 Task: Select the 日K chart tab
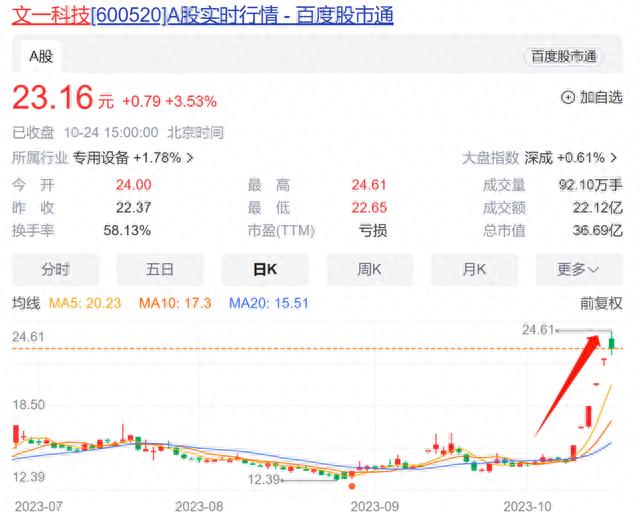coord(265,269)
